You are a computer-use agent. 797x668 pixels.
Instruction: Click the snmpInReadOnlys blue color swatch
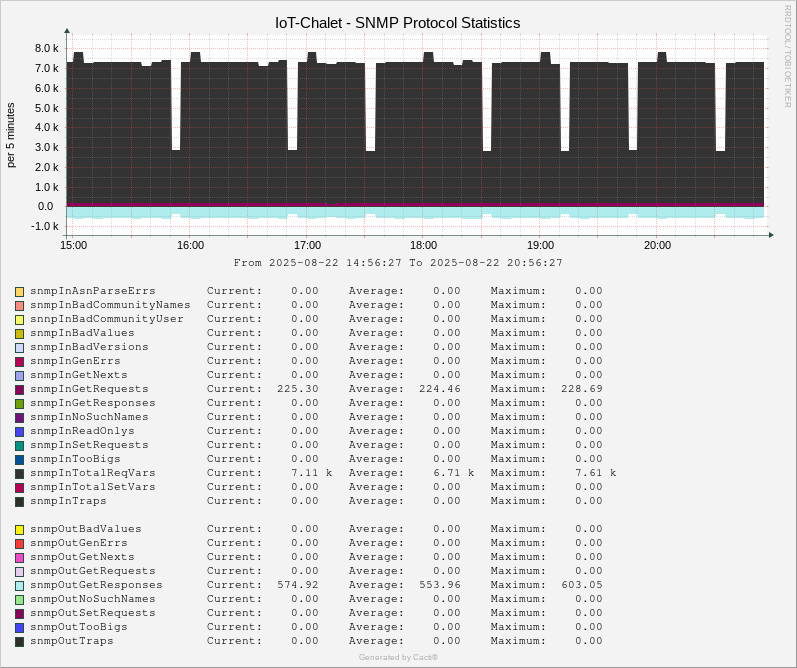[19, 432]
